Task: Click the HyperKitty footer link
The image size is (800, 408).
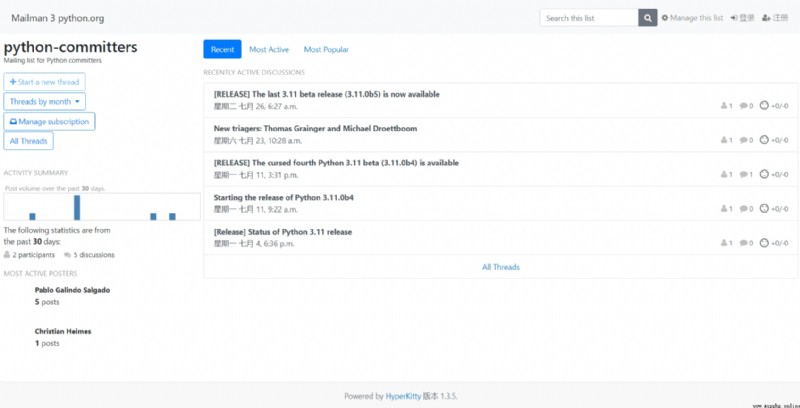Action: click(x=404, y=396)
